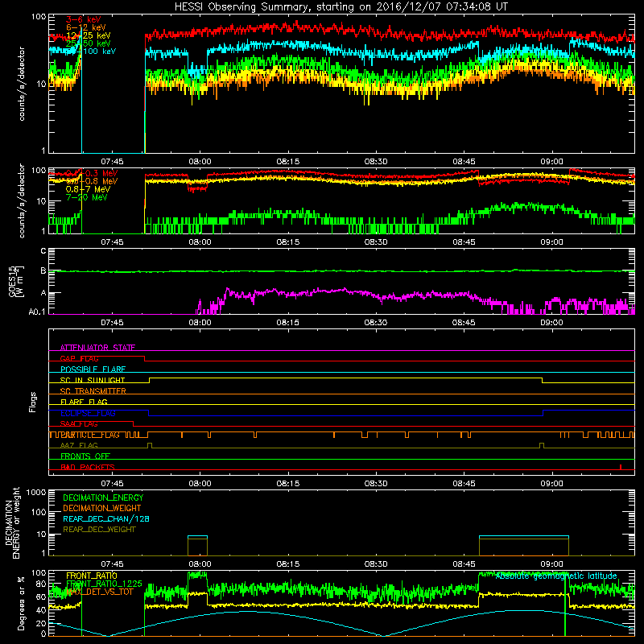Click the 'DECIMATION ENERGY or weight' axis label
The width and height of the screenshot is (644, 644).
pos(13,523)
